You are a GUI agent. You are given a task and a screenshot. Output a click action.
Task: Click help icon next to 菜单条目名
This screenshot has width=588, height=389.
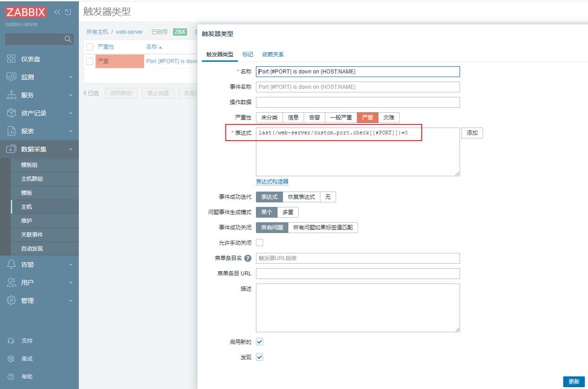coord(247,258)
